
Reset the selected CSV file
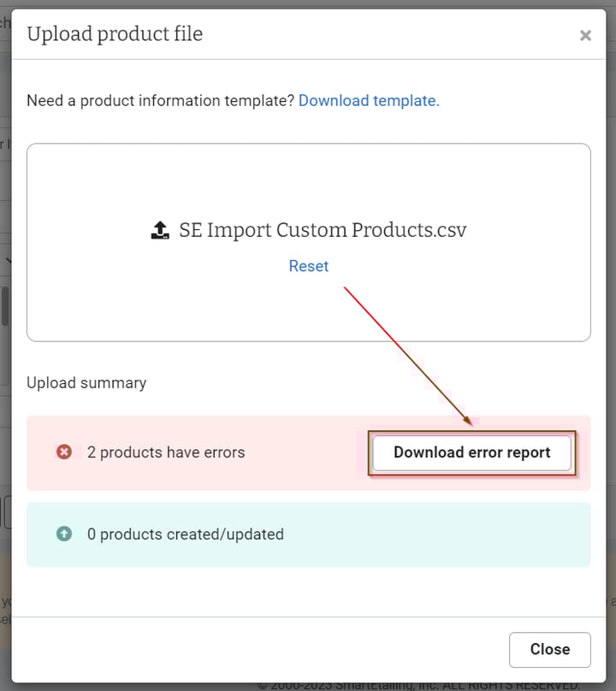pos(309,266)
